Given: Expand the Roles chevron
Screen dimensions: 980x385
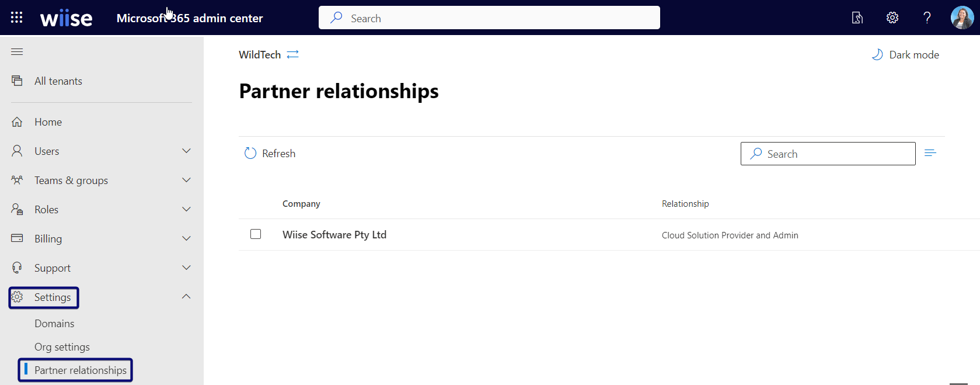Looking at the screenshot, I should [x=186, y=209].
